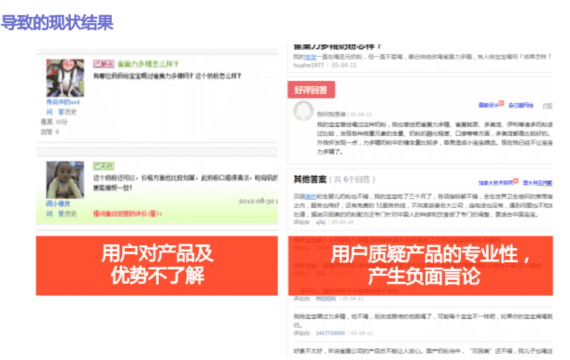Click the red banner 用户对产品及优势不了解
This screenshot has width=570, height=360.
157,265
